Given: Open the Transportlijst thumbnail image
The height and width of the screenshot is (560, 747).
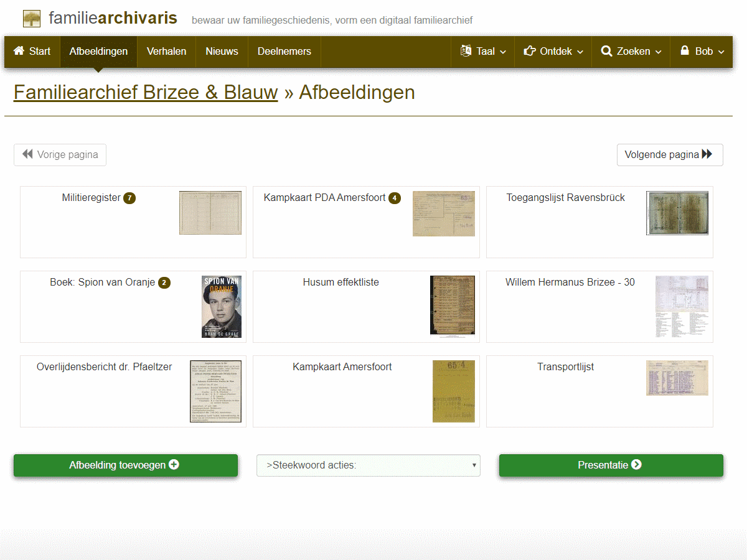Looking at the screenshot, I should [677, 378].
